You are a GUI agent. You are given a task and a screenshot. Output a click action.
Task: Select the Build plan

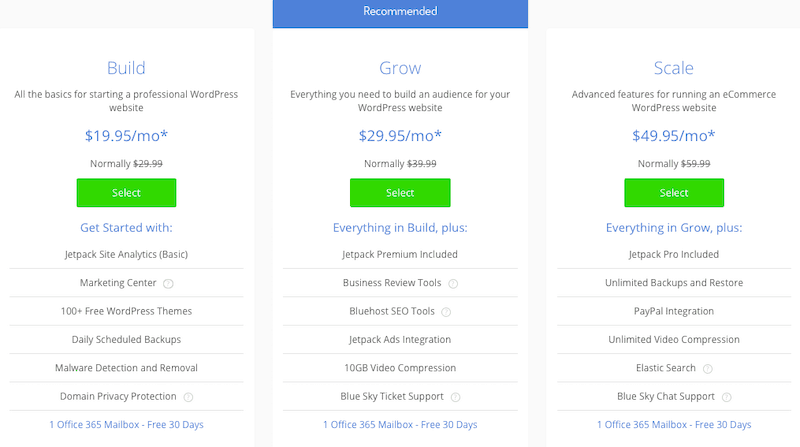pyautogui.click(x=126, y=193)
